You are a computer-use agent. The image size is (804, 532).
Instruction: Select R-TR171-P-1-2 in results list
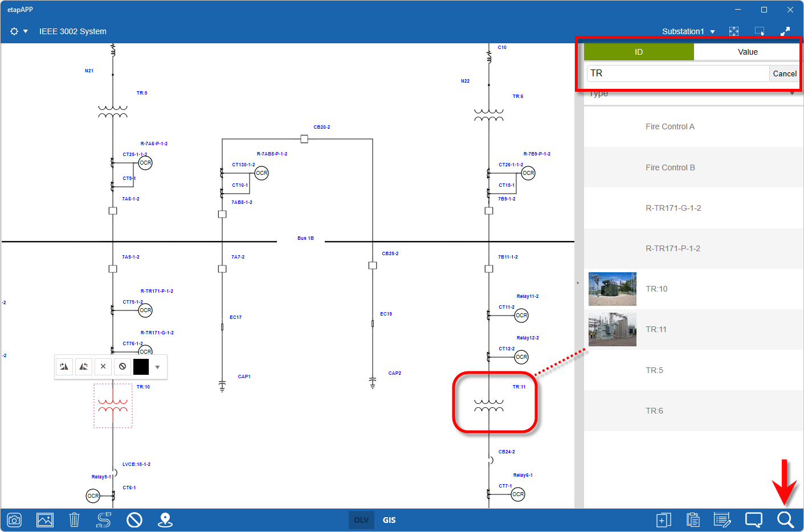[x=693, y=248]
